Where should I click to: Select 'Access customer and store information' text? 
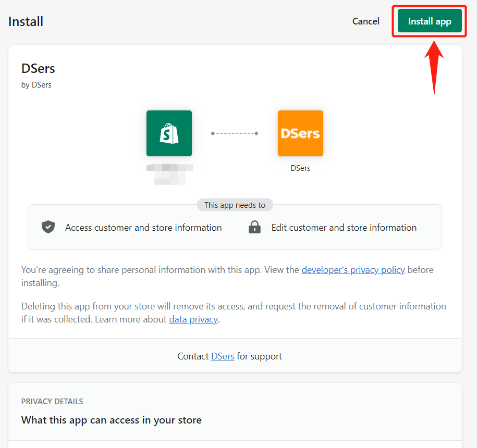coord(143,228)
